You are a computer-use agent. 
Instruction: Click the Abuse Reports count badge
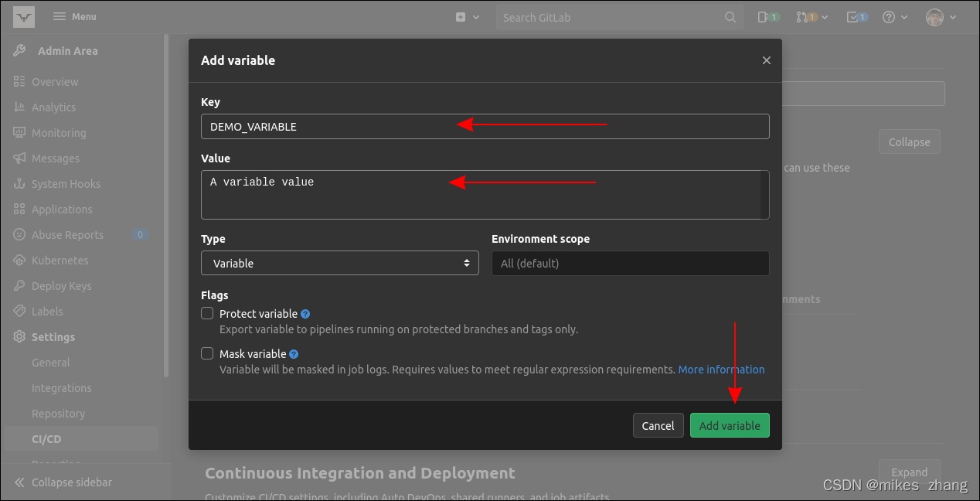click(140, 235)
